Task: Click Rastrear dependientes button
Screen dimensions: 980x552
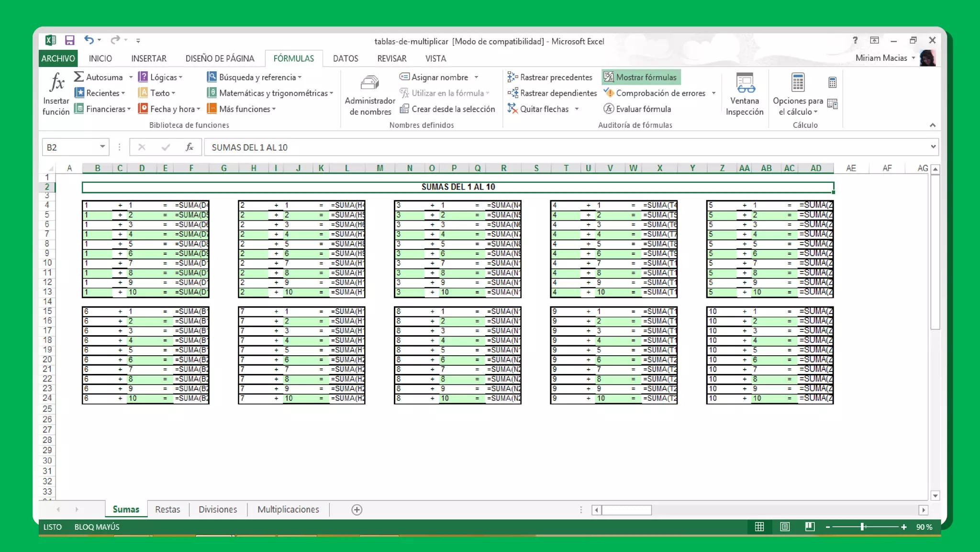Action: pos(552,93)
